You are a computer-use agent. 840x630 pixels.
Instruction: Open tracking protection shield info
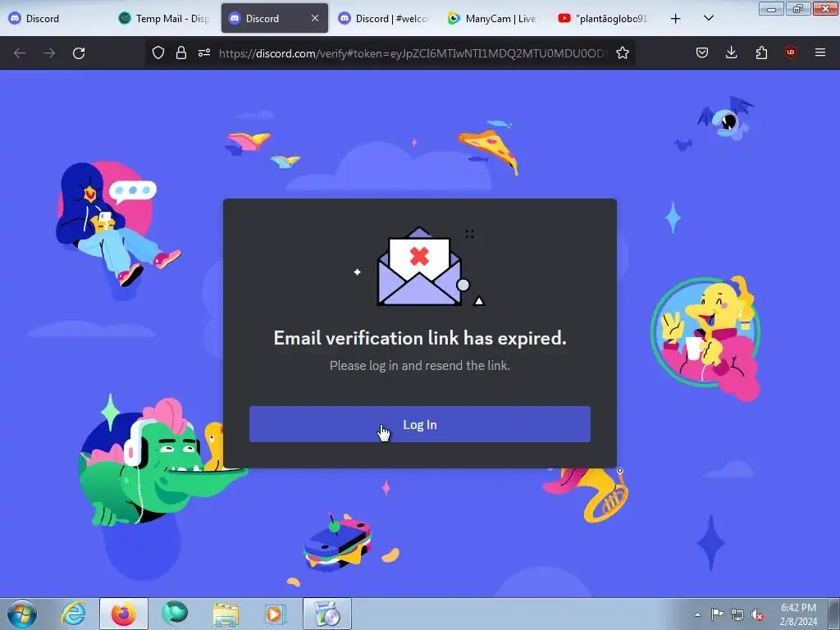[158, 52]
